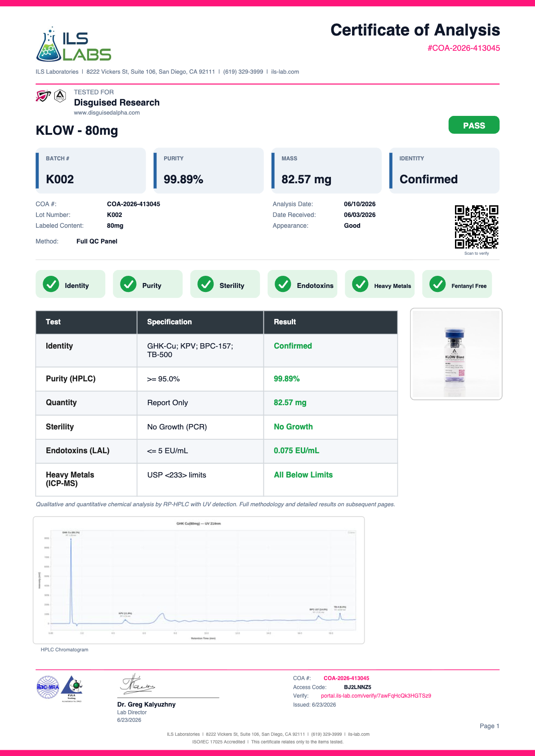The image size is (535, 756).
Task: Click the <= 5 EU/mL specification cell
Action: coord(200,451)
